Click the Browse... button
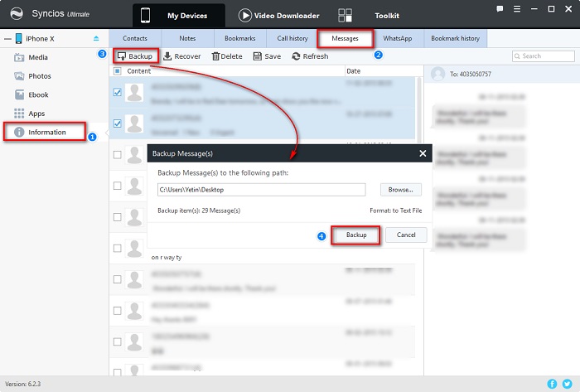The image size is (580, 392). (400, 190)
